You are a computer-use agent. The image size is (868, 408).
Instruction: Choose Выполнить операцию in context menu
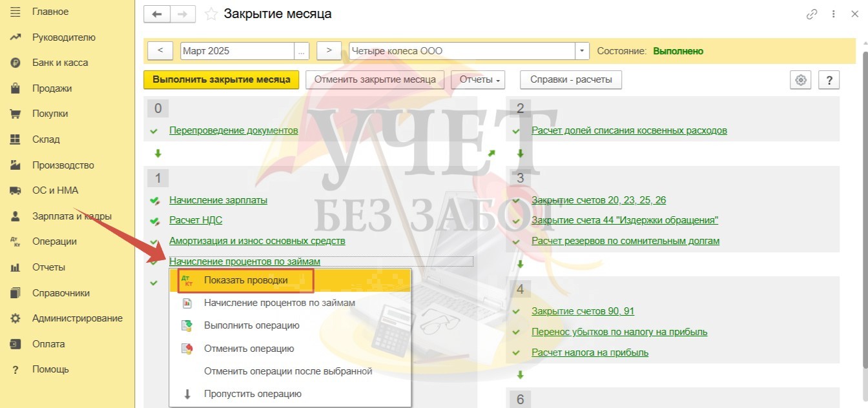point(290,325)
